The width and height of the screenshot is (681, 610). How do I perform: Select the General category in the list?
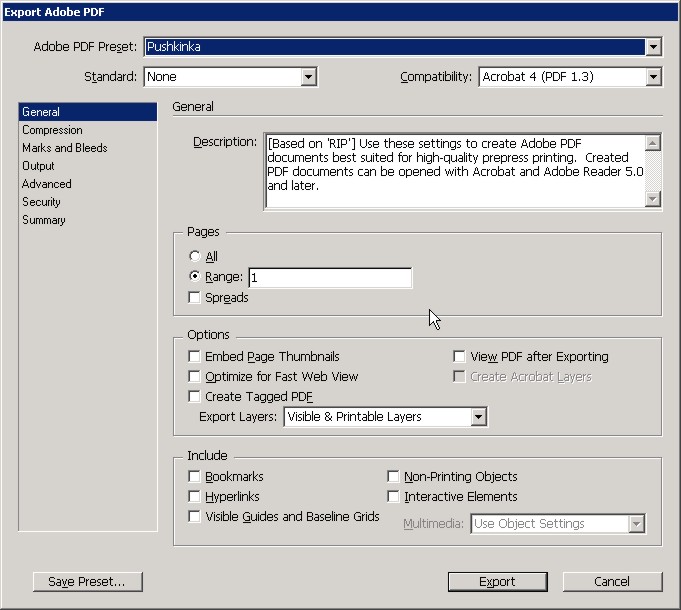tap(88, 112)
